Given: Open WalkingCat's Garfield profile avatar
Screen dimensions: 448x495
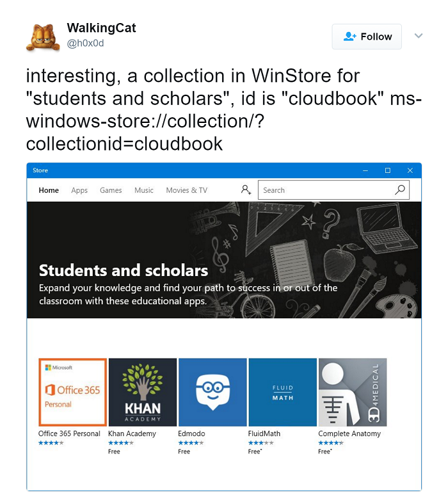Looking at the screenshot, I should pos(42,37).
